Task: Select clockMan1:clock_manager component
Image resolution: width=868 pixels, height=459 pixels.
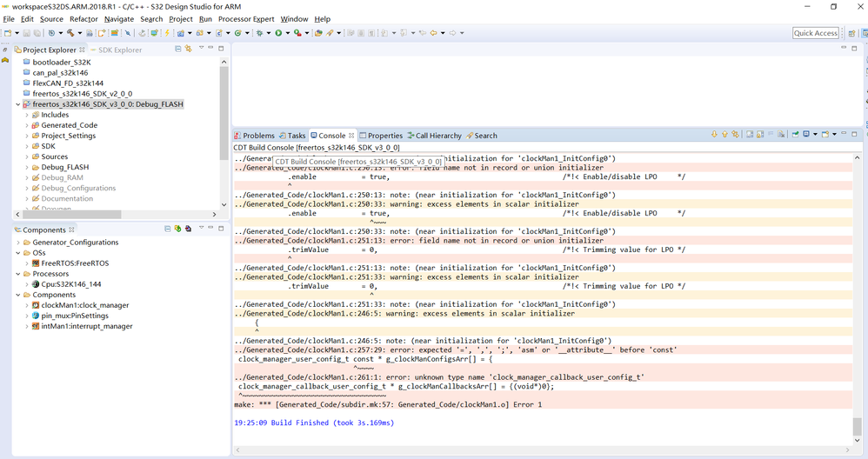Action: tap(84, 305)
